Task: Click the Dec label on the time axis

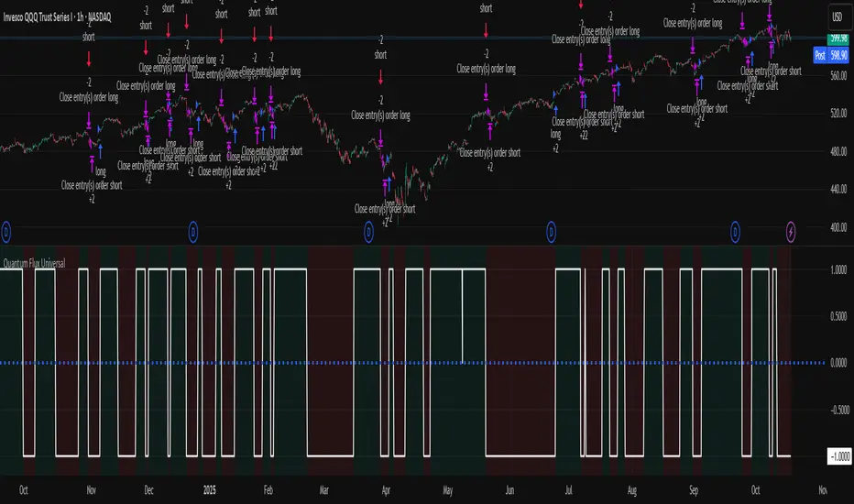Action: pos(148,490)
